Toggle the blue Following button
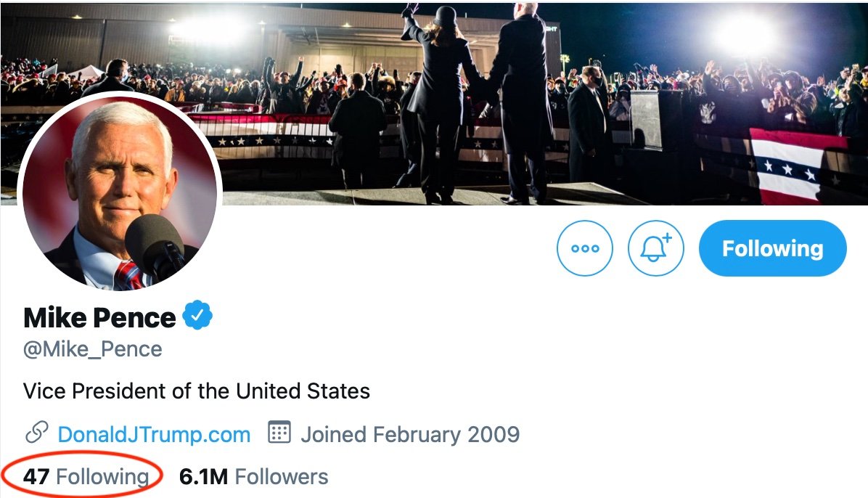The height and width of the screenshot is (498, 868). coord(772,248)
